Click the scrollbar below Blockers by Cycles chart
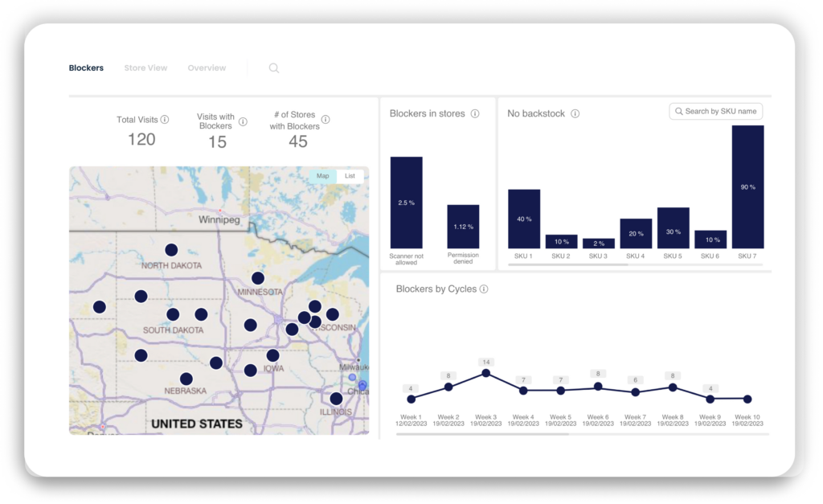 pos(482,435)
